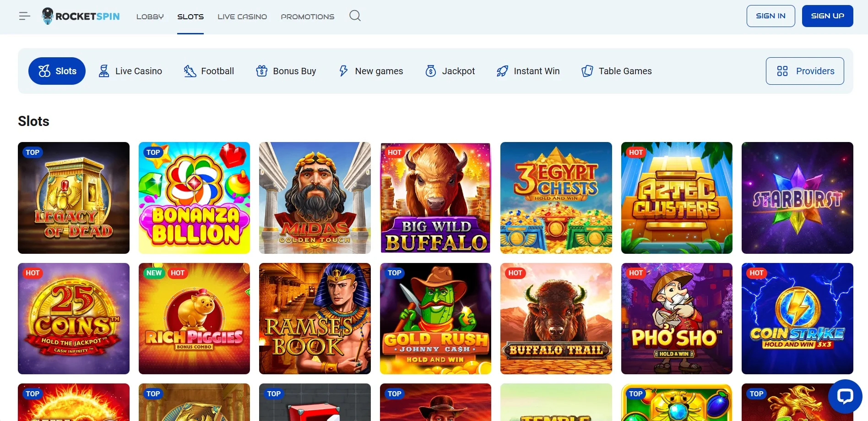The height and width of the screenshot is (421, 868).
Task: Click the Sign In button
Action: [771, 16]
